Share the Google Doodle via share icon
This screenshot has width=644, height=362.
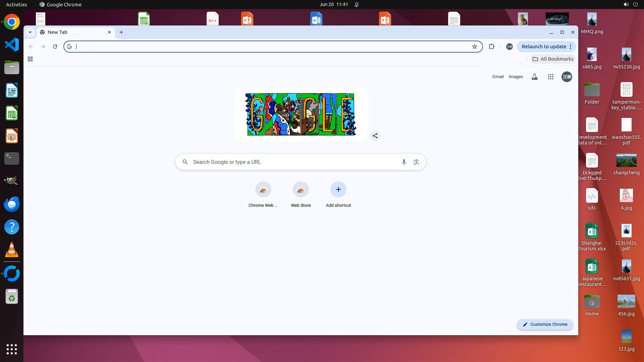coord(375,136)
